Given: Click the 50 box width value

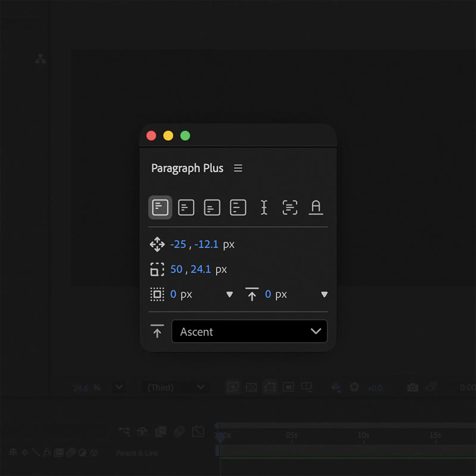Looking at the screenshot, I should 176,269.
